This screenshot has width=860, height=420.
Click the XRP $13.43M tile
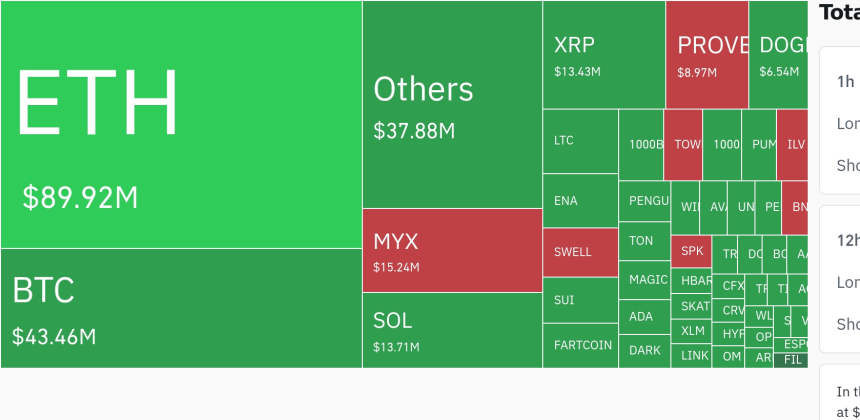(x=603, y=55)
